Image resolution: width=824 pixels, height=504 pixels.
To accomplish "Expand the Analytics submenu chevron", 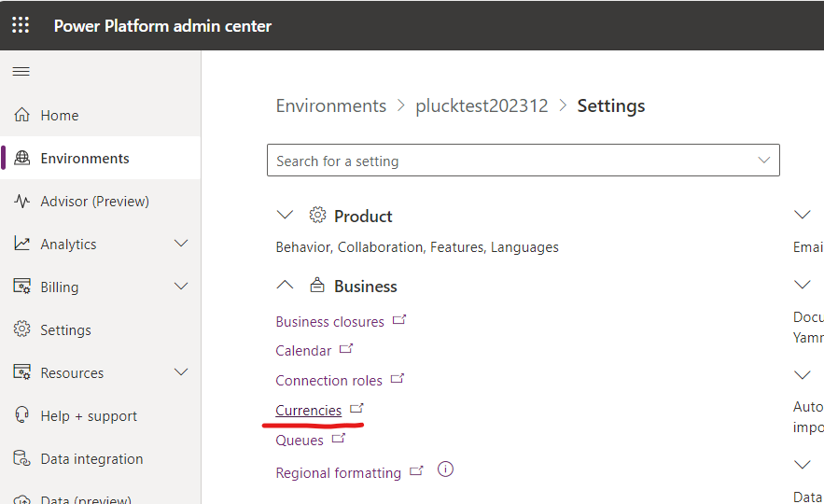I will point(181,245).
